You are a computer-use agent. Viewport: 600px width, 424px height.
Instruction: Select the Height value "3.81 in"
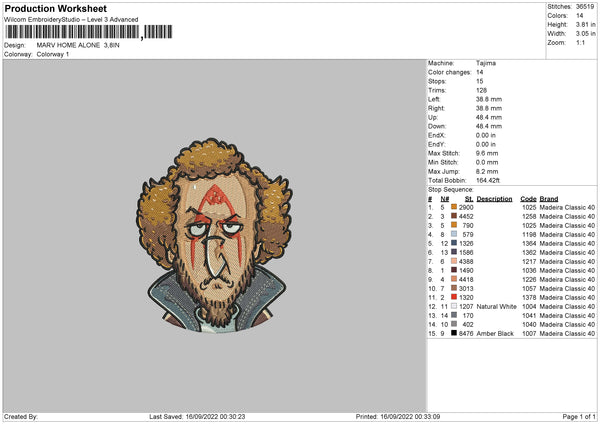(x=585, y=24)
